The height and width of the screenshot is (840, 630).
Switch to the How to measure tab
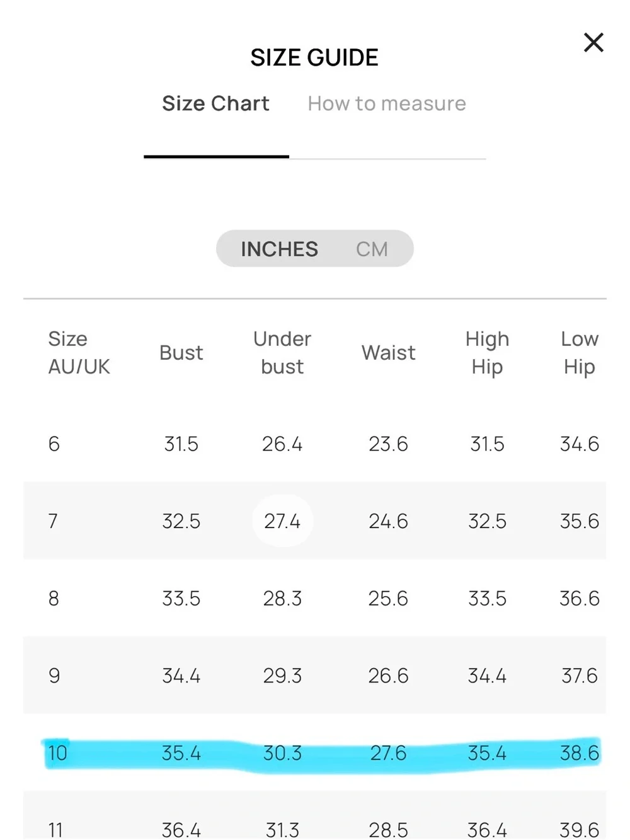(387, 103)
